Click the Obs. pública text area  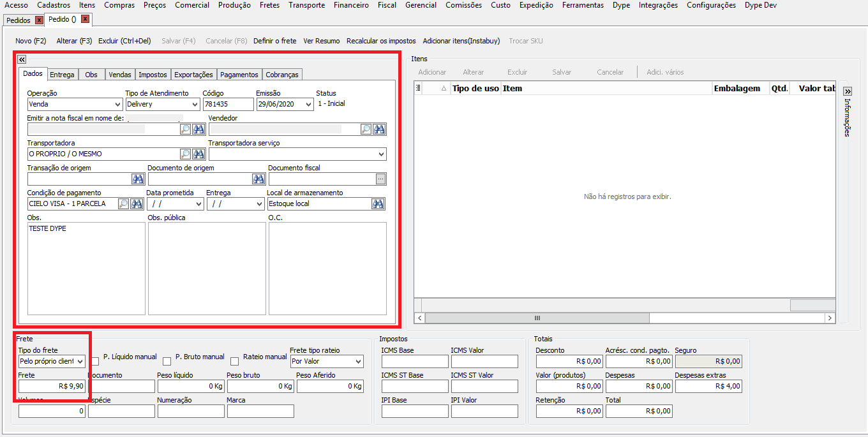(x=207, y=269)
